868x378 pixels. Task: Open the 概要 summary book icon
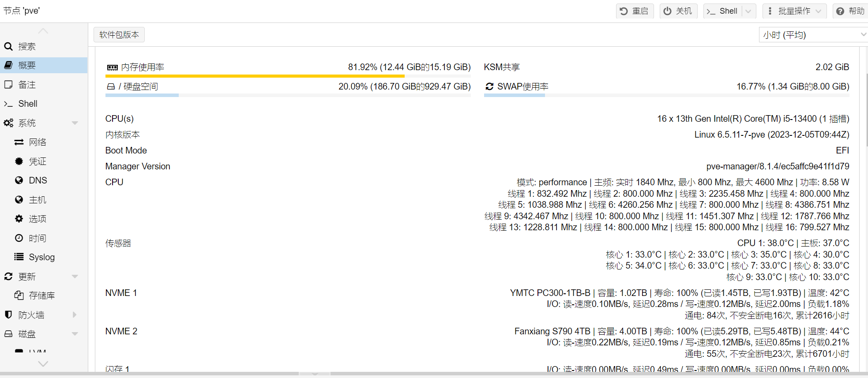[8, 65]
